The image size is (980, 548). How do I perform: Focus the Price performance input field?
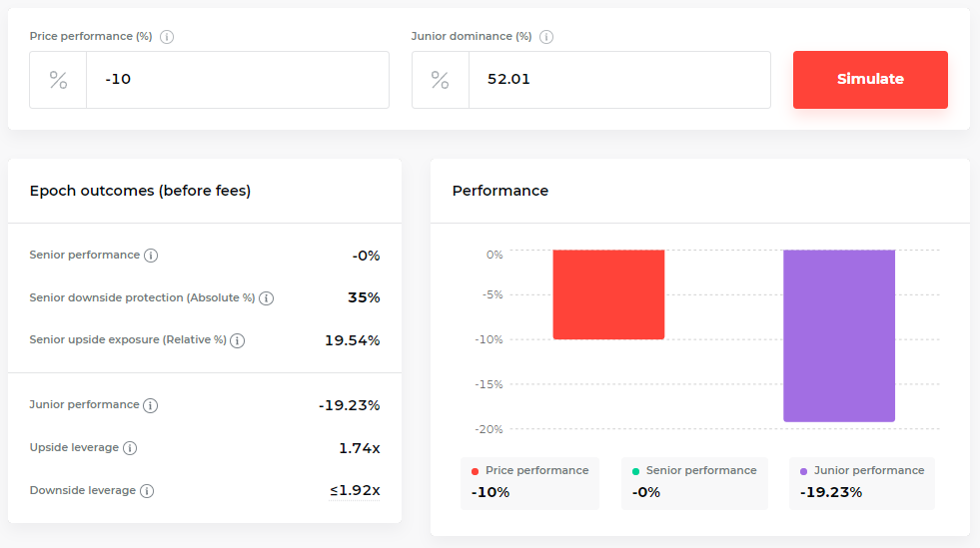pyautogui.click(x=238, y=79)
